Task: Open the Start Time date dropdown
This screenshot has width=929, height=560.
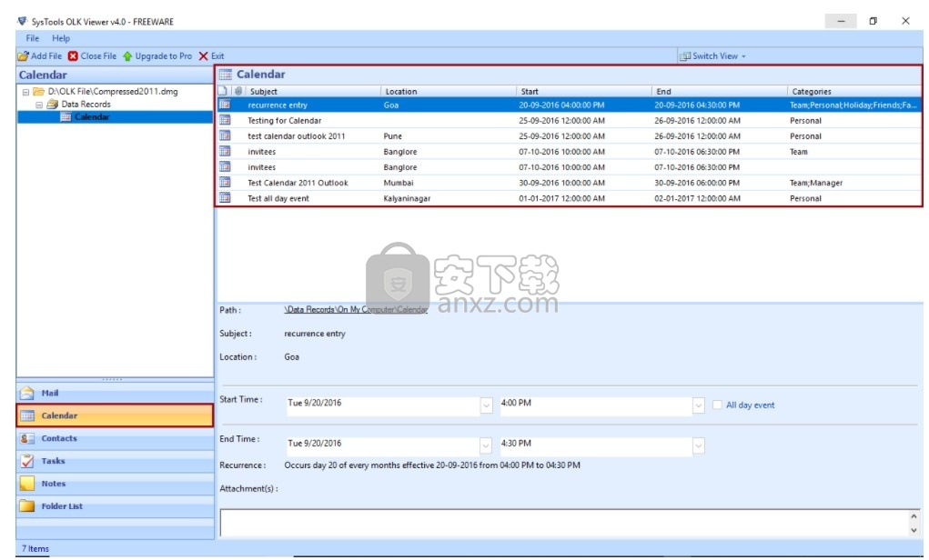Action: 486,405
